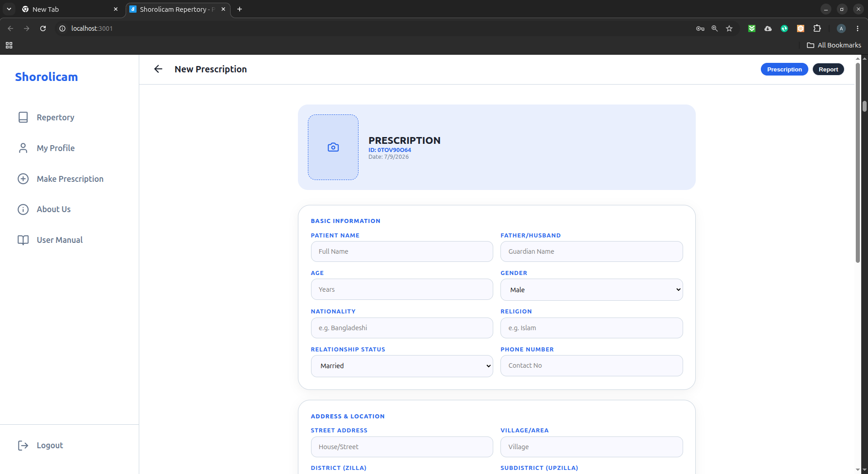Open the tab search dropdown
Image resolution: width=868 pixels, height=474 pixels.
9,9
